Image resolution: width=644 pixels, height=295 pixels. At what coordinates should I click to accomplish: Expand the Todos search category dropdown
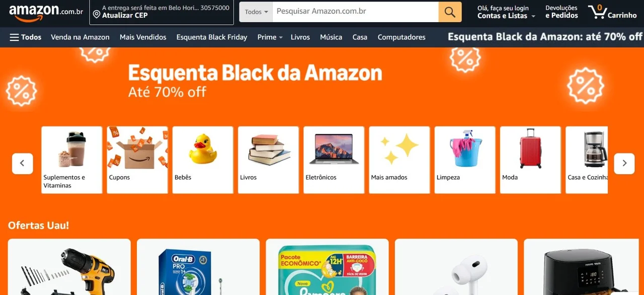pos(256,12)
